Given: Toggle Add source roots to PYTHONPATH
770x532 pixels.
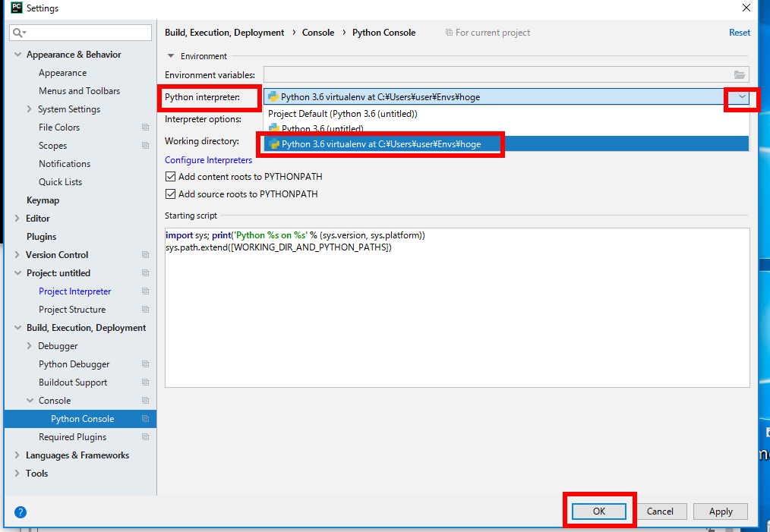Looking at the screenshot, I should [x=170, y=194].
